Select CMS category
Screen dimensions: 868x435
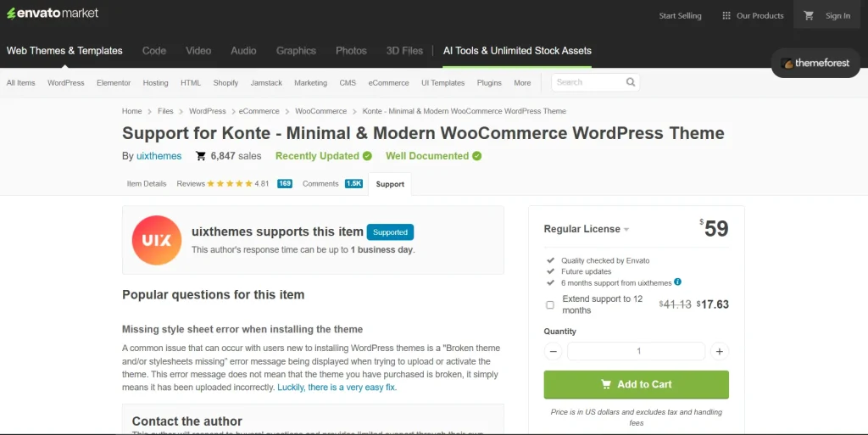(348, 83)
